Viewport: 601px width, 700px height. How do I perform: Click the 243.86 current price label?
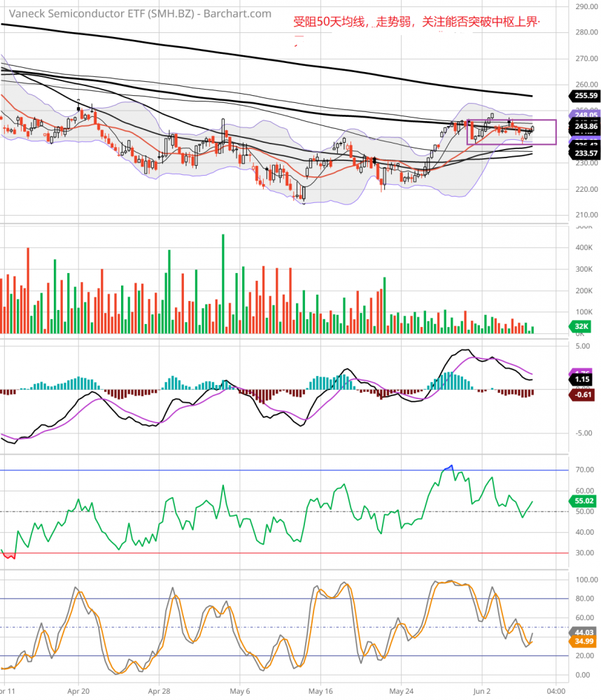(x=586, y=127)
